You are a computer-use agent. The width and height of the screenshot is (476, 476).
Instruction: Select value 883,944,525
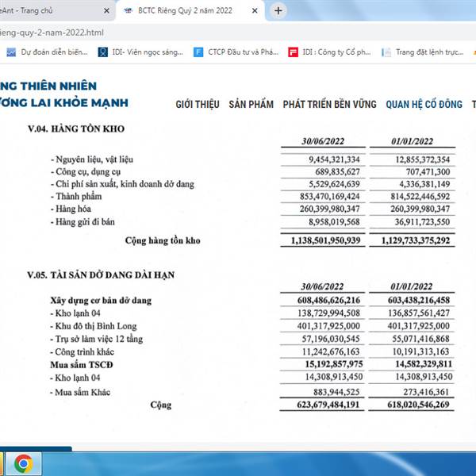(x=336, y=392)
